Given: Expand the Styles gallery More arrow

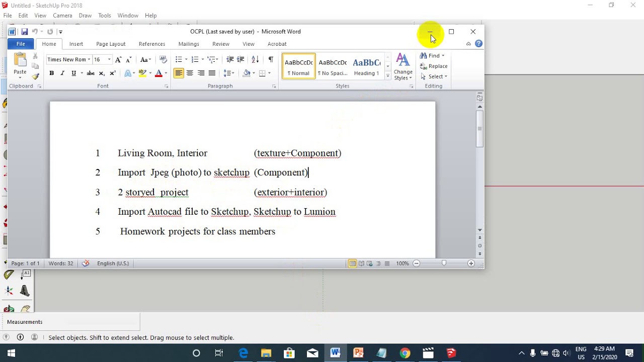Looking at the screenshot, I should point(387,76).
